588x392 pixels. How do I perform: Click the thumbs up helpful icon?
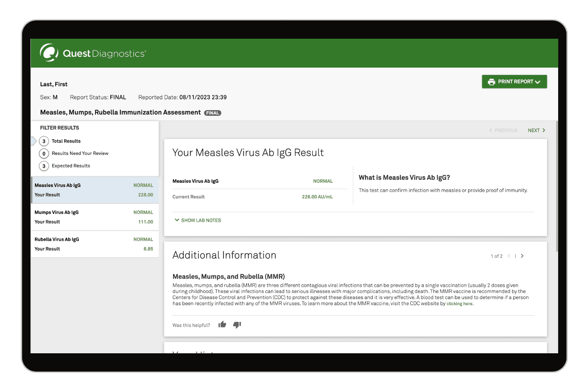(222, 324)
